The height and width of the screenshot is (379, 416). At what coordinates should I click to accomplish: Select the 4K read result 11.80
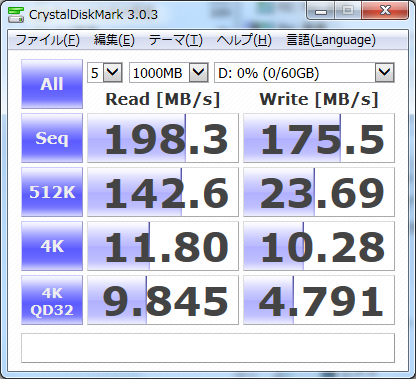(163, 246)
